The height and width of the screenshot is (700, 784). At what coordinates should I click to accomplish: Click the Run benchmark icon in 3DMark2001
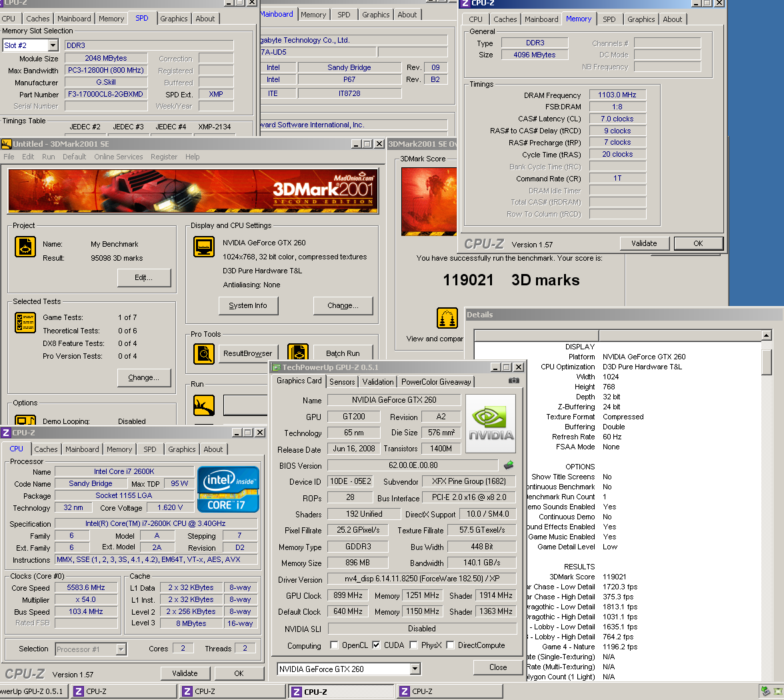pos(204,405)
